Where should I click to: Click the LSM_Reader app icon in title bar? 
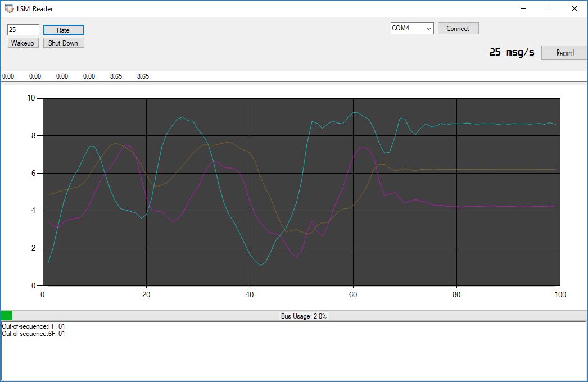pyautogui.click(x=9, y=8)
